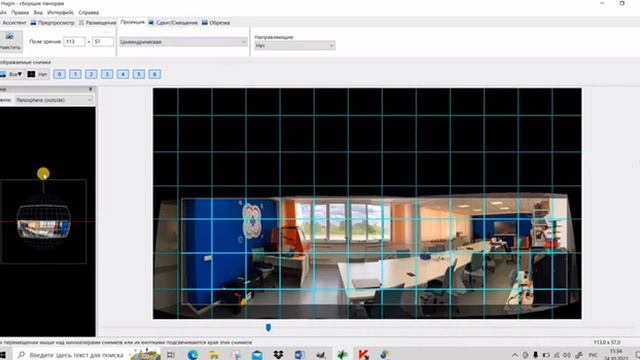
Task: Click the Уместить (Fit) button
Action: click(x=10, y=42)
